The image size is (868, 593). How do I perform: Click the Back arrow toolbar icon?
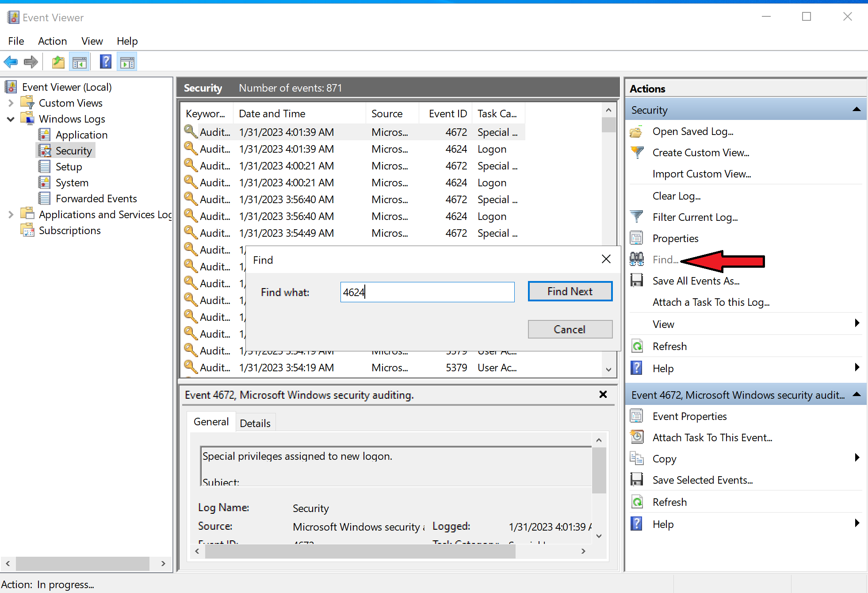(x=11, y=62)
